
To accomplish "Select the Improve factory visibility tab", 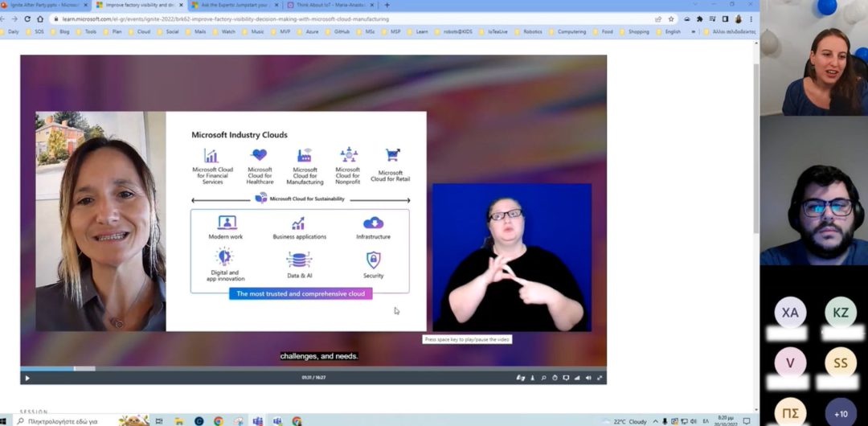I will (x=140, y=5).
